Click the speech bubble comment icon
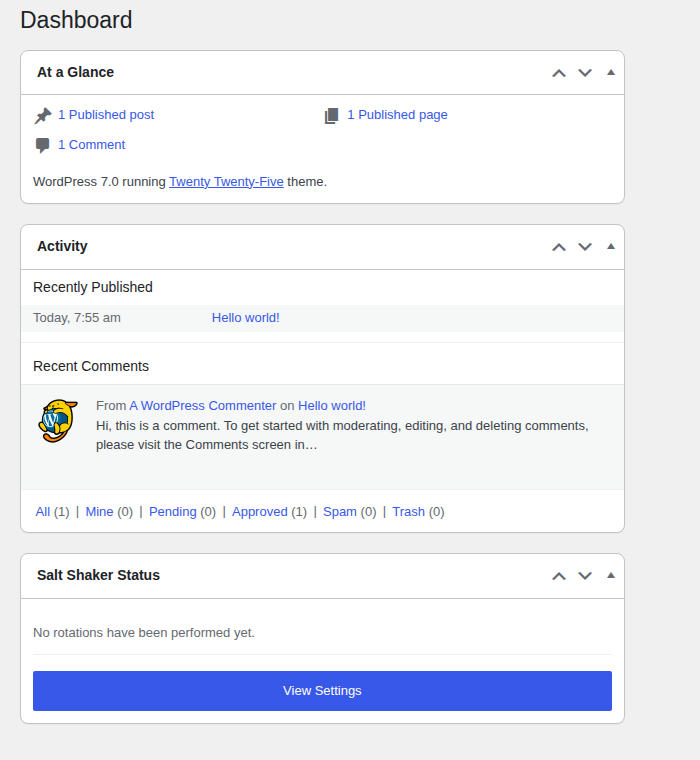 tap(43, 145)
